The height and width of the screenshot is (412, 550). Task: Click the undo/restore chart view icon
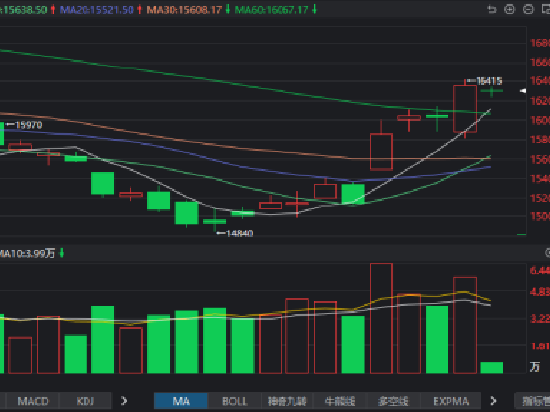pos(491,9)
